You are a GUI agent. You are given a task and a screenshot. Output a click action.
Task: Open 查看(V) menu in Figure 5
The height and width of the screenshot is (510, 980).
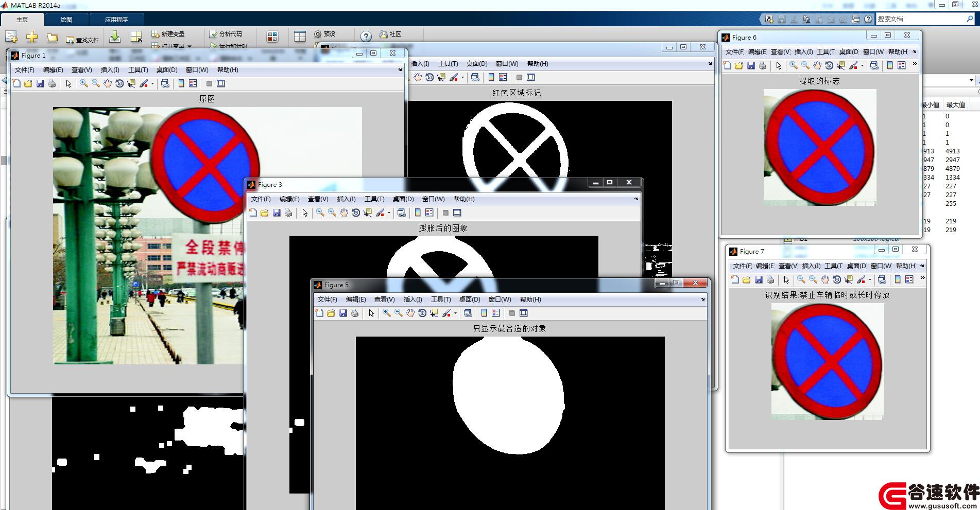[x=384, y=300]
